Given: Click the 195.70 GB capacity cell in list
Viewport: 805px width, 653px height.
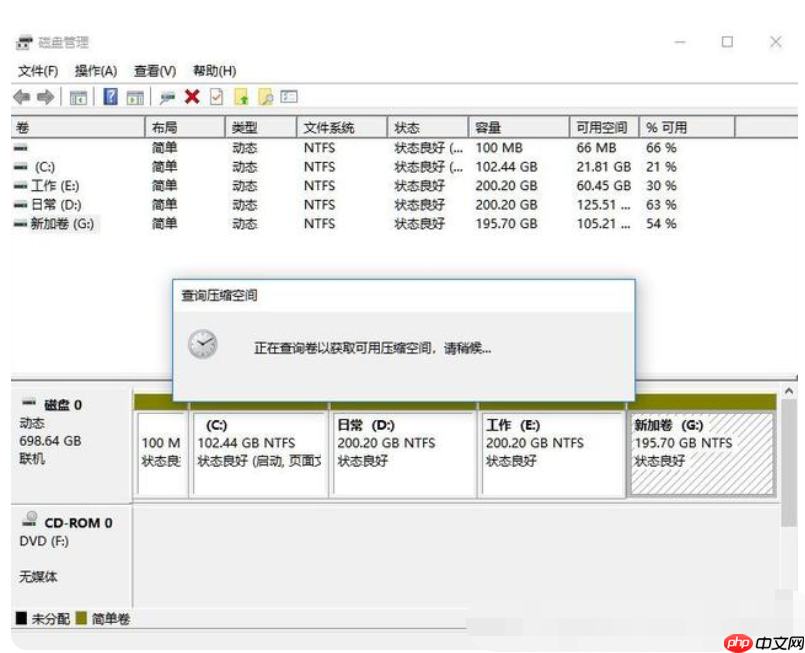Looking at the screenshot, I should [x=506, y=224].
